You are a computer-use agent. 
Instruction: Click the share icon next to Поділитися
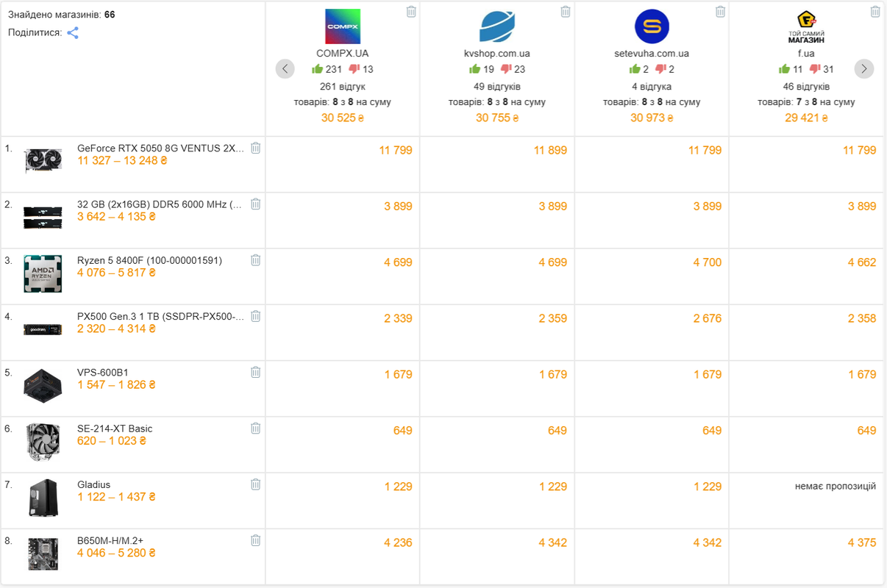(73, 33)
